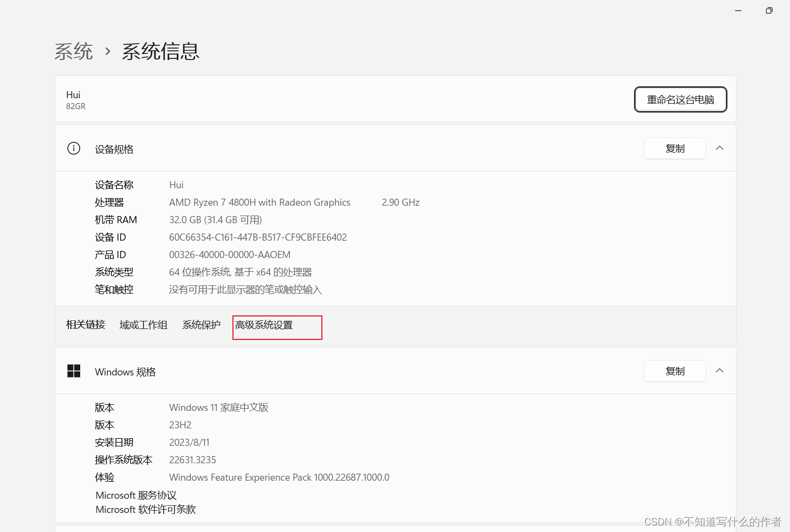Viewport: 790px width, 532px height.
Task: Click the 处理器 label
Action: click(x=109, y=202)
